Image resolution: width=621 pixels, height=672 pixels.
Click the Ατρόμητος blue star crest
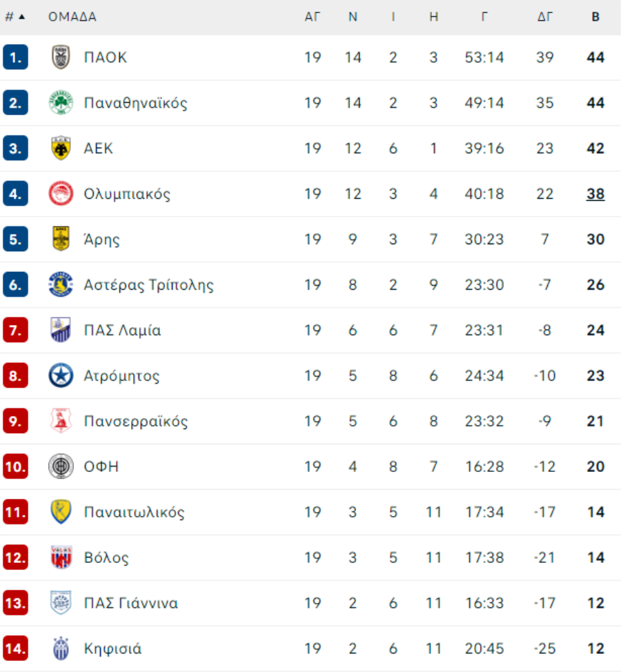tap(61, 375)
